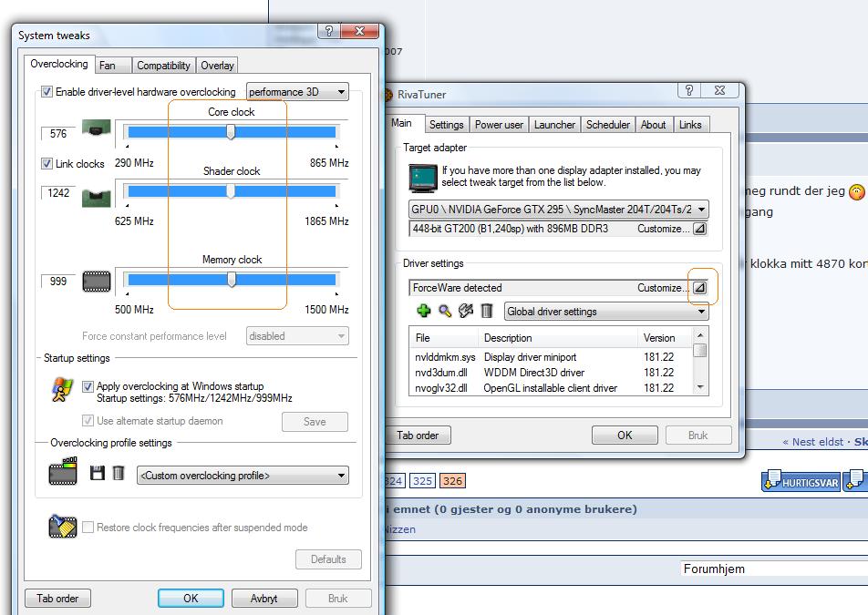Open Customize arrow for GT200 adapter
Screen dimensions: 868x615
tap(699, 229)
